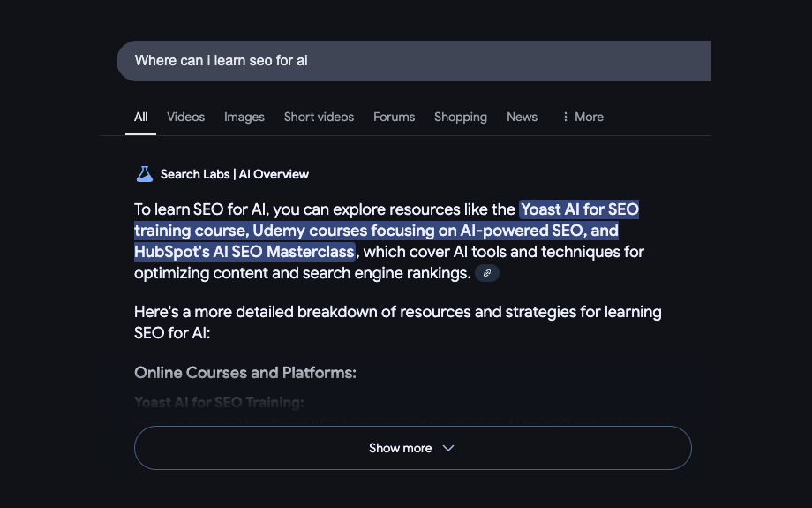
Task: Click highlighted text HubSpot's AI SEO Masterclass
Action: click(244, 252)
